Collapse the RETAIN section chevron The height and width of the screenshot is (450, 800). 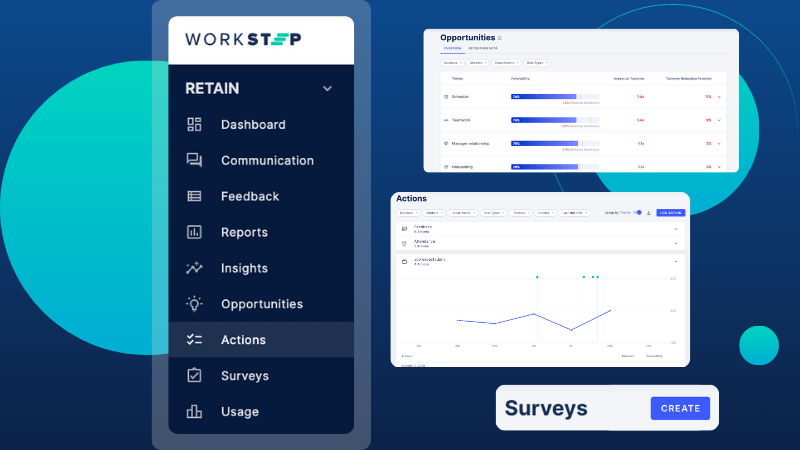(327, 89)
